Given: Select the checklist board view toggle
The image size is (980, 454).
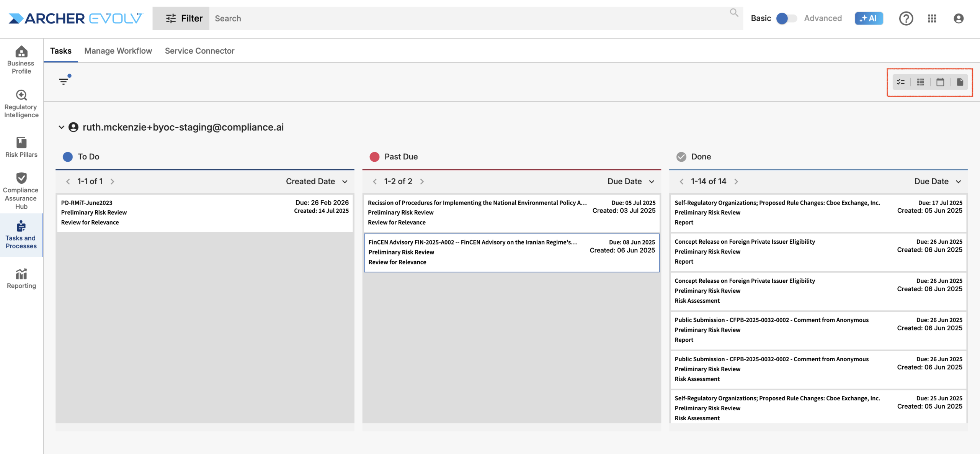Looking at the screenshot, I should pos(901,82).
